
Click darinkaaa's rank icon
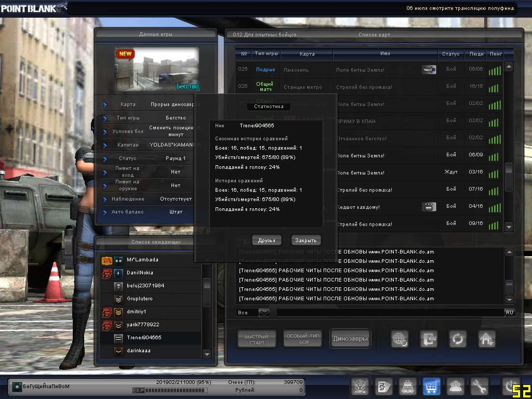(x=118, y=351)
